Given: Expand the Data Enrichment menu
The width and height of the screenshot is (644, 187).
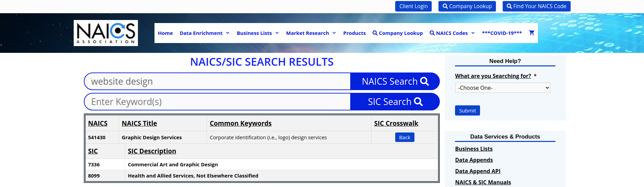Looking at the screenshot, I should [205, 33].
